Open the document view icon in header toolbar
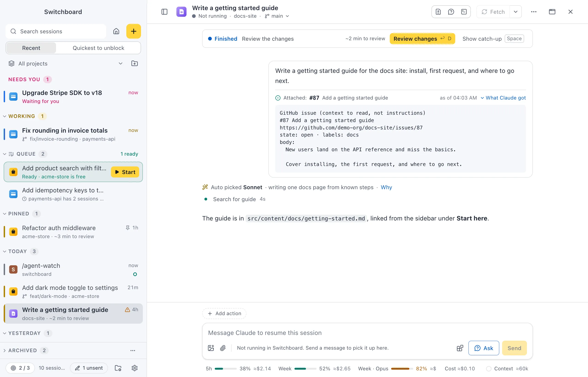Screen dimensions: 588x377 point(438,12)
